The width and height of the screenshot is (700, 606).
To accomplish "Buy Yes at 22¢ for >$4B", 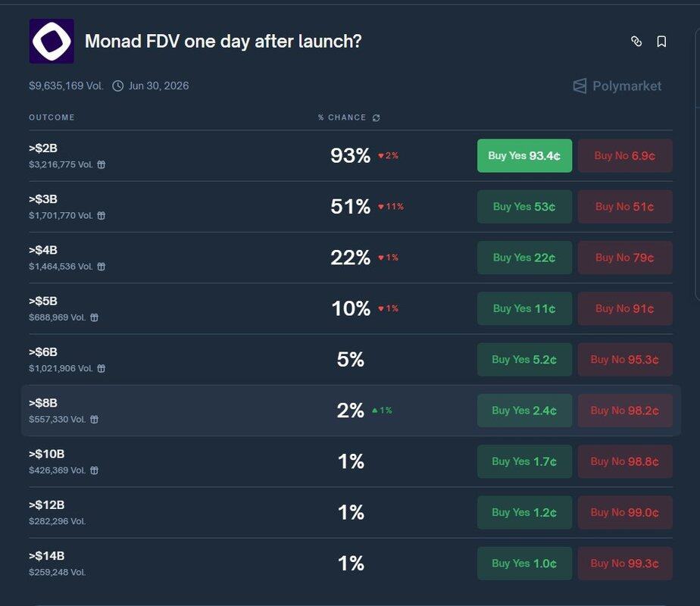I will coord(524,258).
